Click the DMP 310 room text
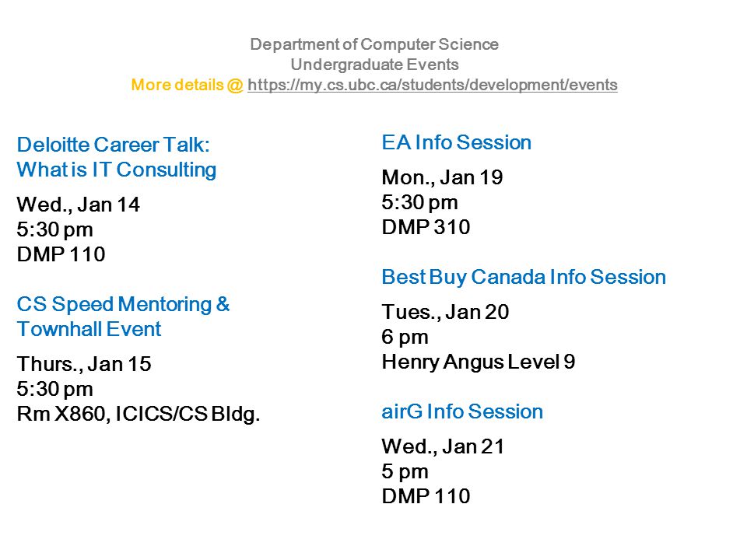747x560 pixels. point(426,227)
